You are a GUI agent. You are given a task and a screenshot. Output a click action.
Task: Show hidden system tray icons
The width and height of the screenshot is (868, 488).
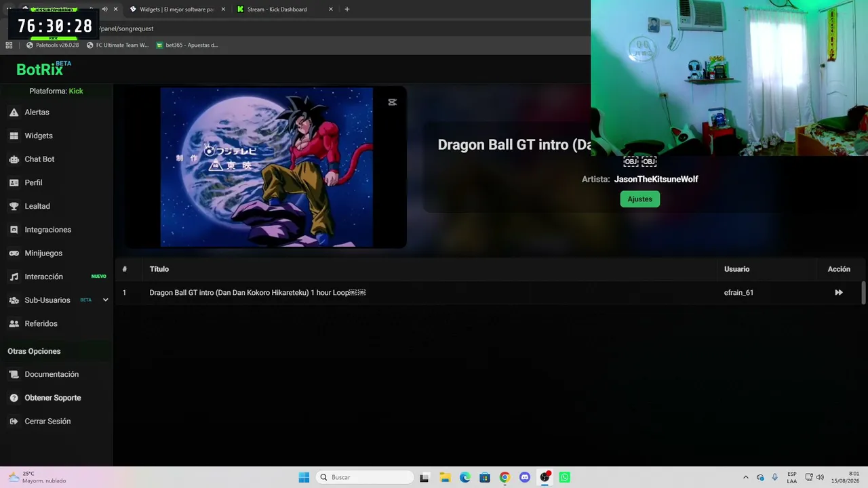click(x=746, y=477)
